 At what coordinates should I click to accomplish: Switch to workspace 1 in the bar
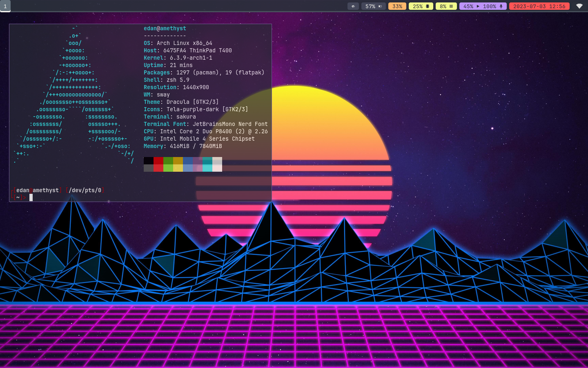[x=5, y=6]
